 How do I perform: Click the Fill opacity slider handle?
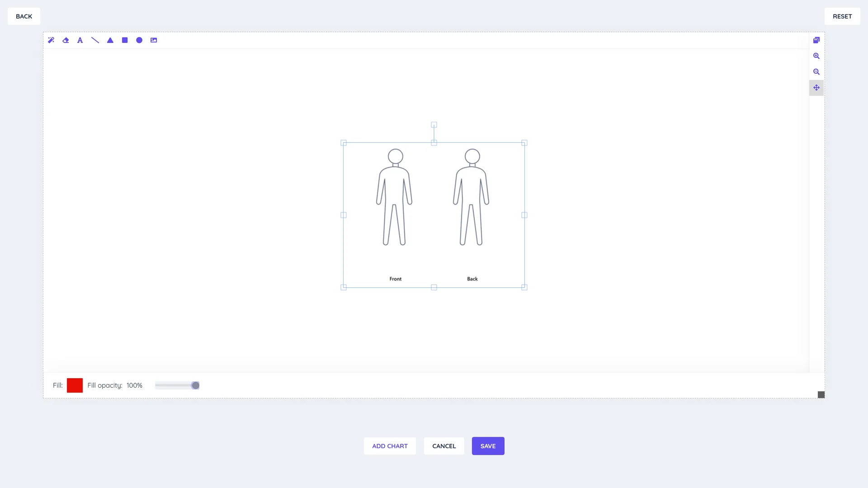pyautogui.click(x=195, y=385)
